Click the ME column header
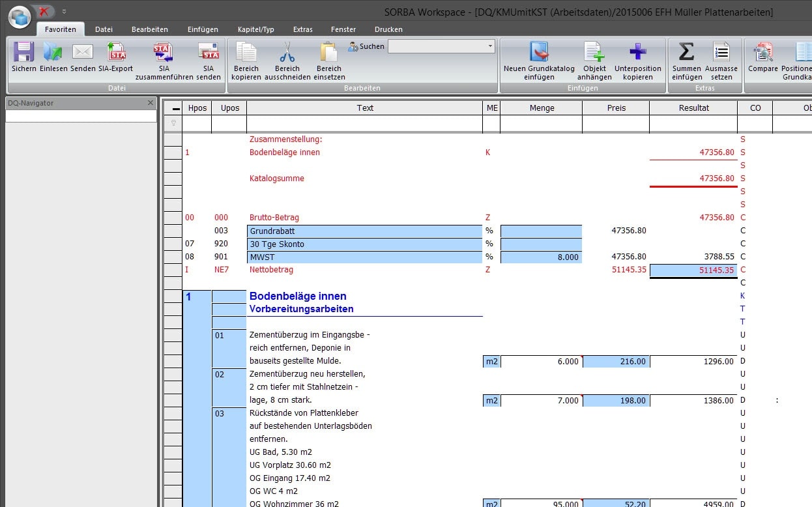 click(x=491, y=108)
